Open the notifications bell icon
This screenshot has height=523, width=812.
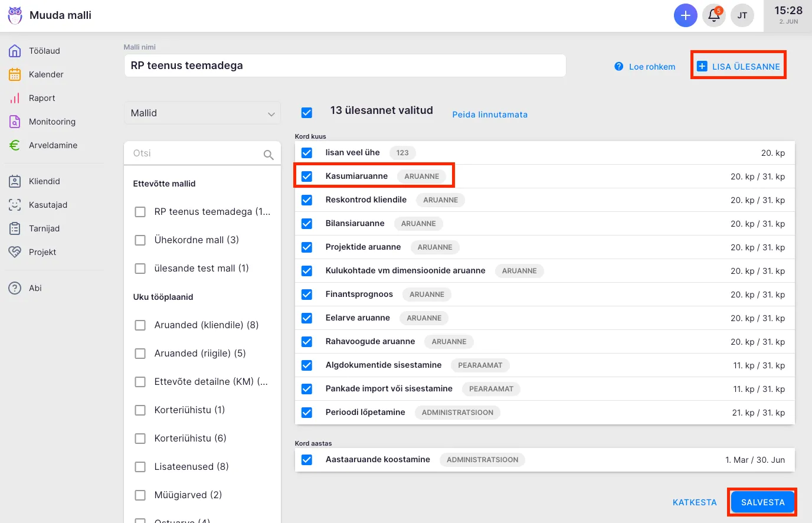pos(714,15)
